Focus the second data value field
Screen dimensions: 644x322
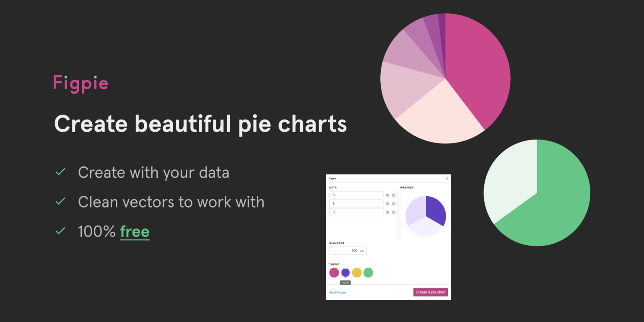pyautogui.click(x=356, y=204)
